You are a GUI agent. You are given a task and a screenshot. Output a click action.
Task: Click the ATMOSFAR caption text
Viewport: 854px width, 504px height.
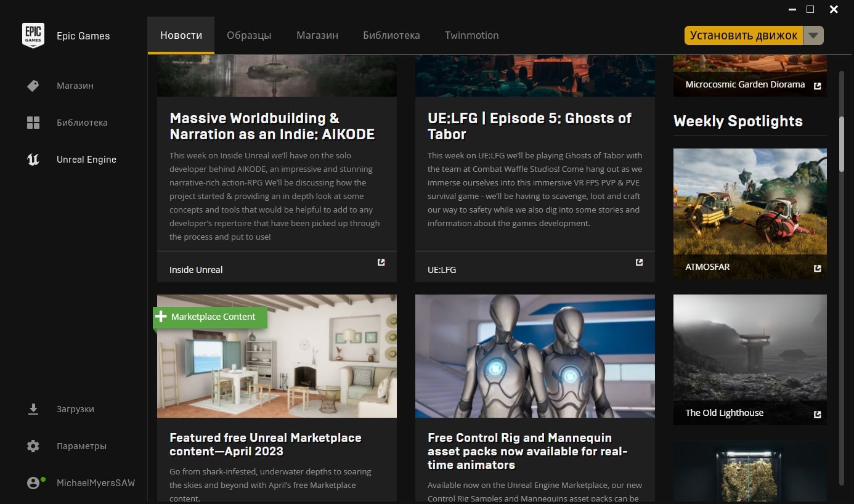click(707, 267)
